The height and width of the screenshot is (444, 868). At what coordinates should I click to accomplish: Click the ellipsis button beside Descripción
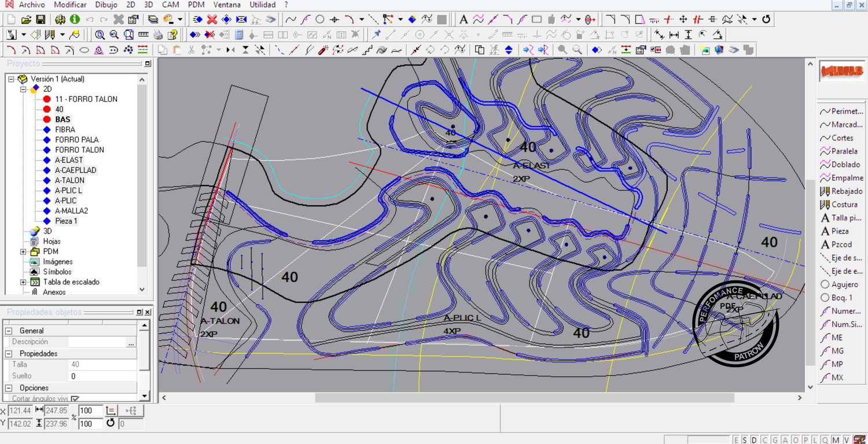pyautogui.click(x=131, y=342)
